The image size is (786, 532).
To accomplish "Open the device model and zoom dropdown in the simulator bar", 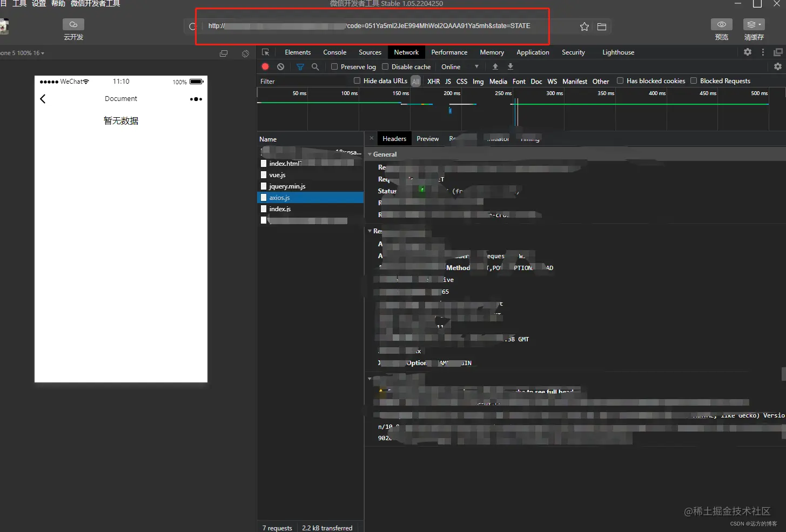I will point(23,53).
